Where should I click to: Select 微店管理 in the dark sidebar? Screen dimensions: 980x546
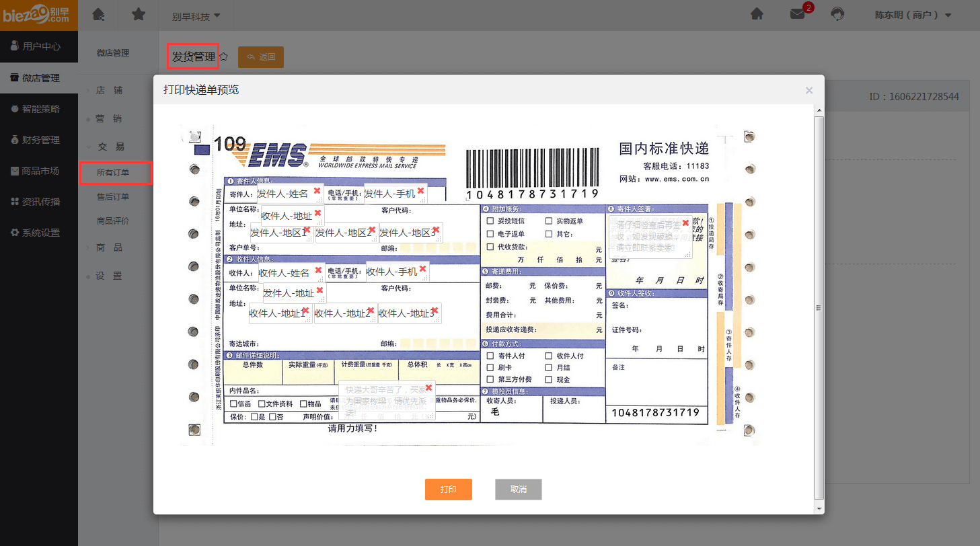pos(39,78)
